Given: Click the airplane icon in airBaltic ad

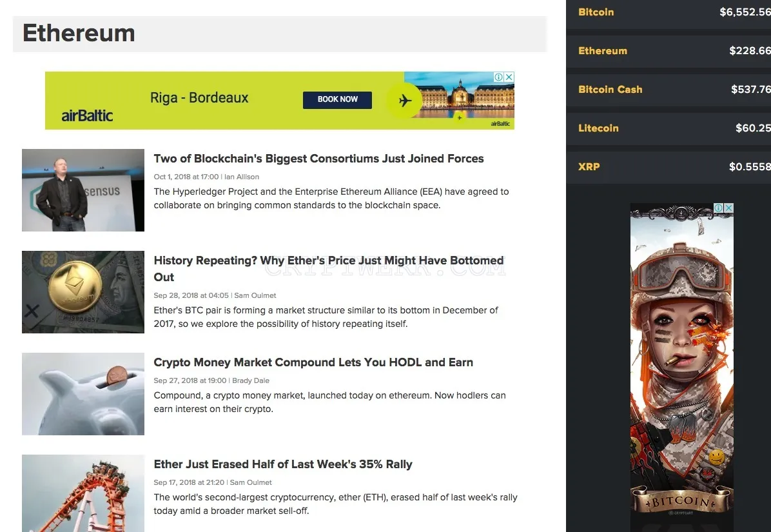Looking at the screenshot, I should (x=405, y=101).
